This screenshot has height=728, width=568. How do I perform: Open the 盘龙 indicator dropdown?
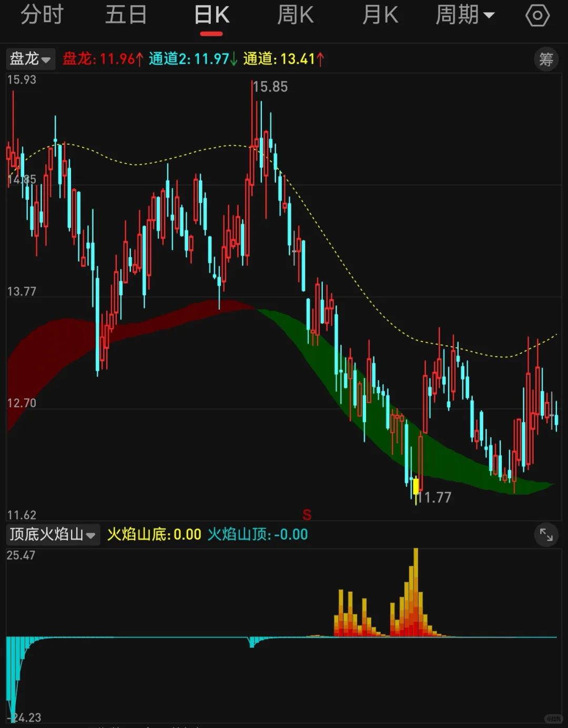coord(30,58)
